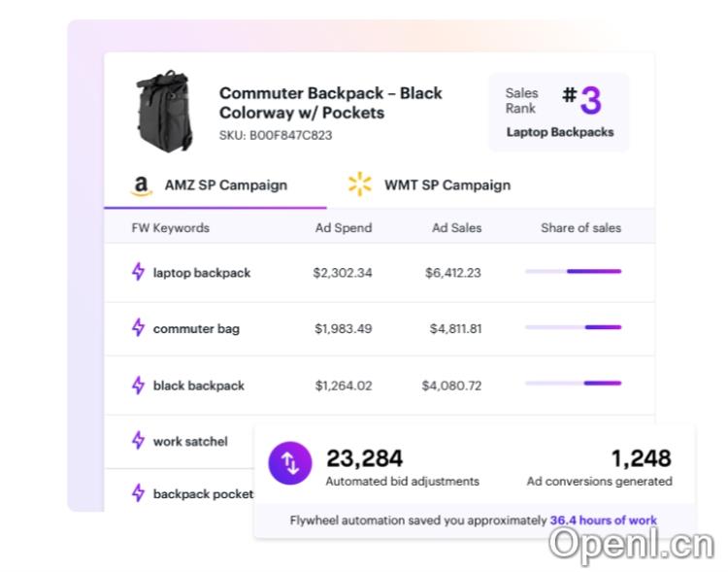Open the WMT SP Campaign tab
728x572 pixels.
[x=447, y=185]
